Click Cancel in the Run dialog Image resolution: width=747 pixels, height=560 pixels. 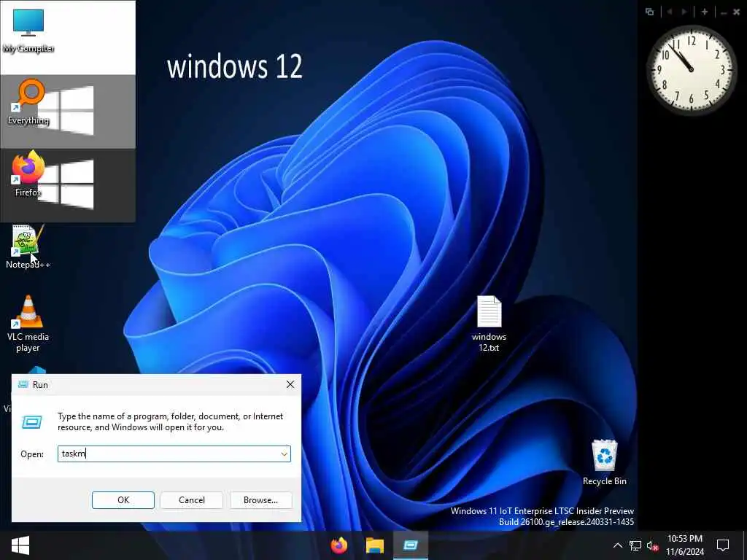pos(192,500)
